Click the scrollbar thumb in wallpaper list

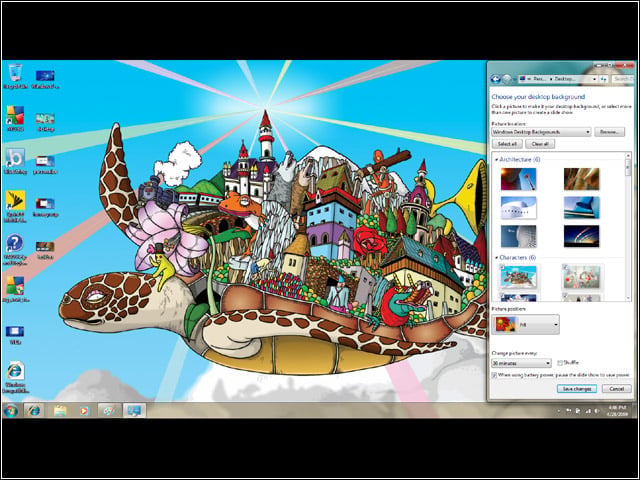[x=628, y=168]
